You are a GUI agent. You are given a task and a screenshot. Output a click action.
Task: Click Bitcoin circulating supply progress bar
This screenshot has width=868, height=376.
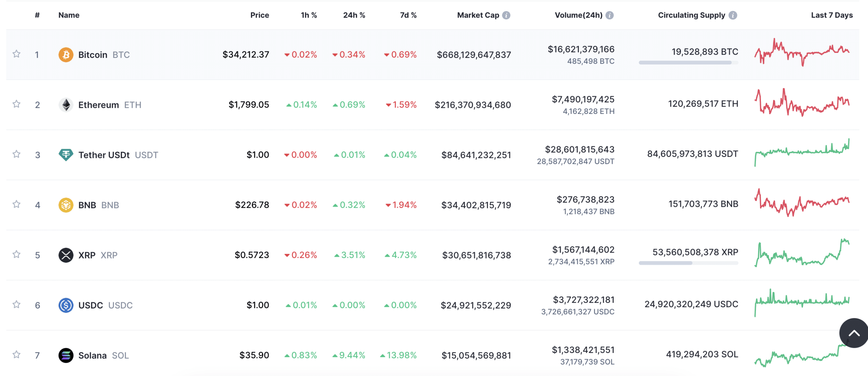click(688, 62)
